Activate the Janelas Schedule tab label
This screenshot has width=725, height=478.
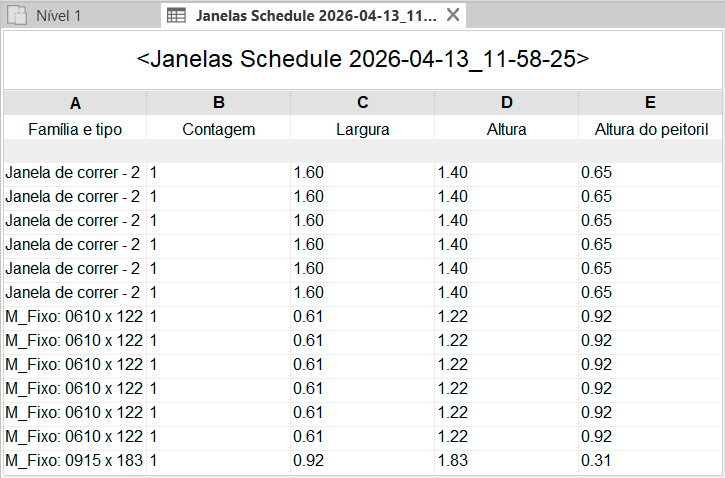pyautogui.click(x=315, y=16)
